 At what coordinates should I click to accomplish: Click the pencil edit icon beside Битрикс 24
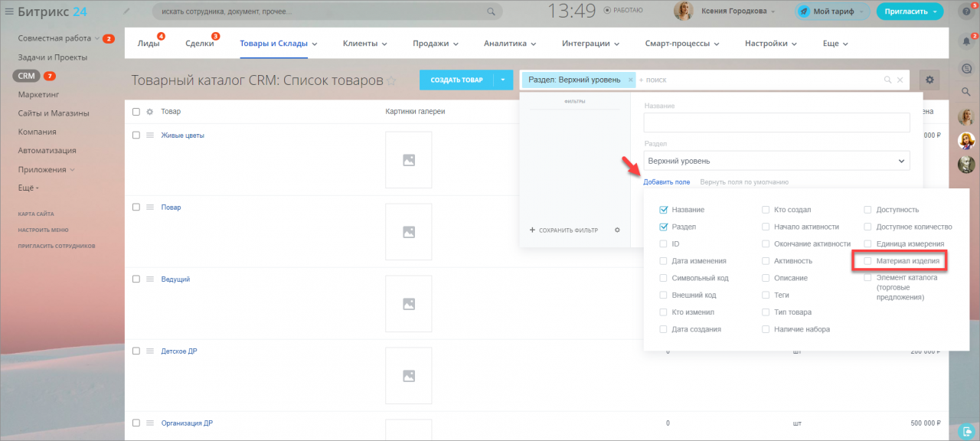pos(126,11)
